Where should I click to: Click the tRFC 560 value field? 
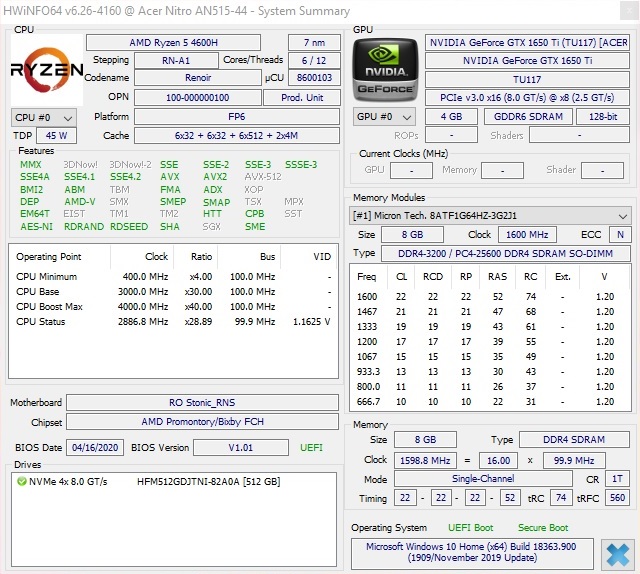[617, 498]
